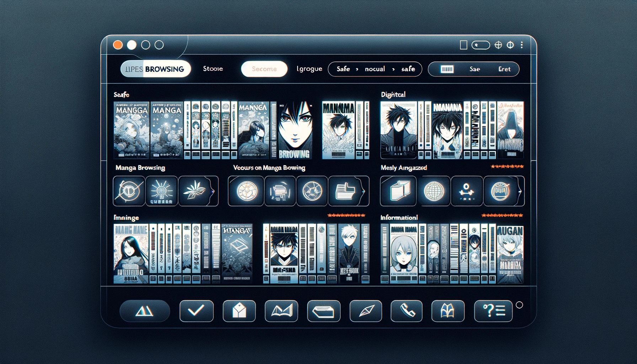Image resolution: width=637 pixels, height=364 pixels.
Task: Click the globe grid icon under Mesly Angazed
Action: coord(434,191)
